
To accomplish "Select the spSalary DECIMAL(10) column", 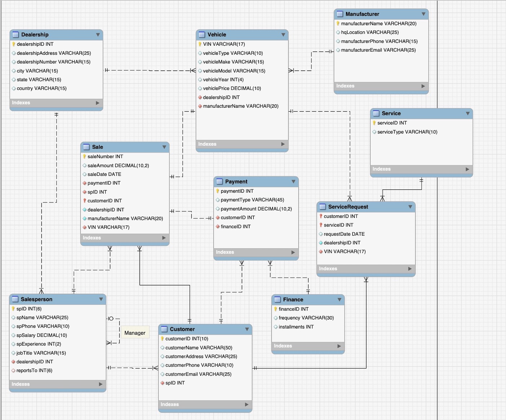I will click(41, 335).
